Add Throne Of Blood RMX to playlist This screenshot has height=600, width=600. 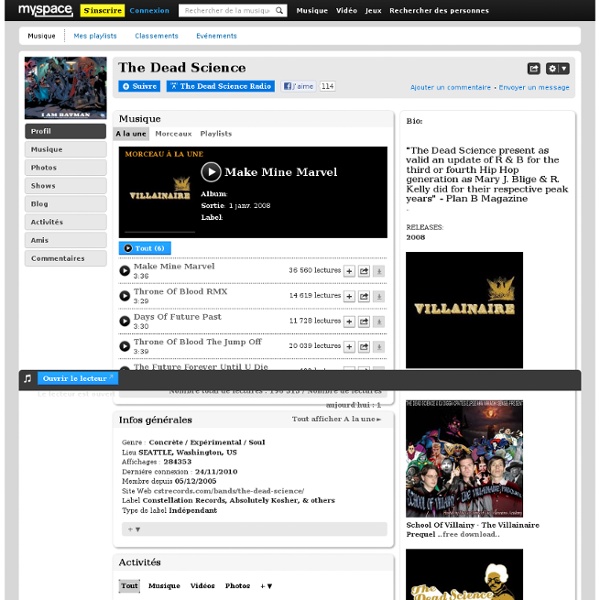click(349, 296)
